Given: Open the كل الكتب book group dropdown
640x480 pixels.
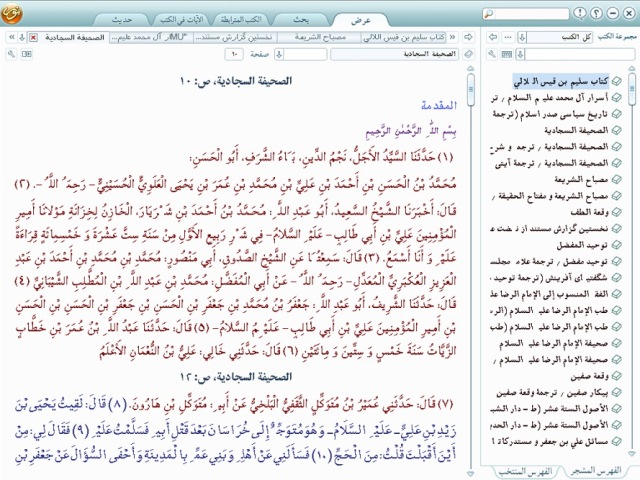Looking at the screenshot, I should (x=522, y=38).
